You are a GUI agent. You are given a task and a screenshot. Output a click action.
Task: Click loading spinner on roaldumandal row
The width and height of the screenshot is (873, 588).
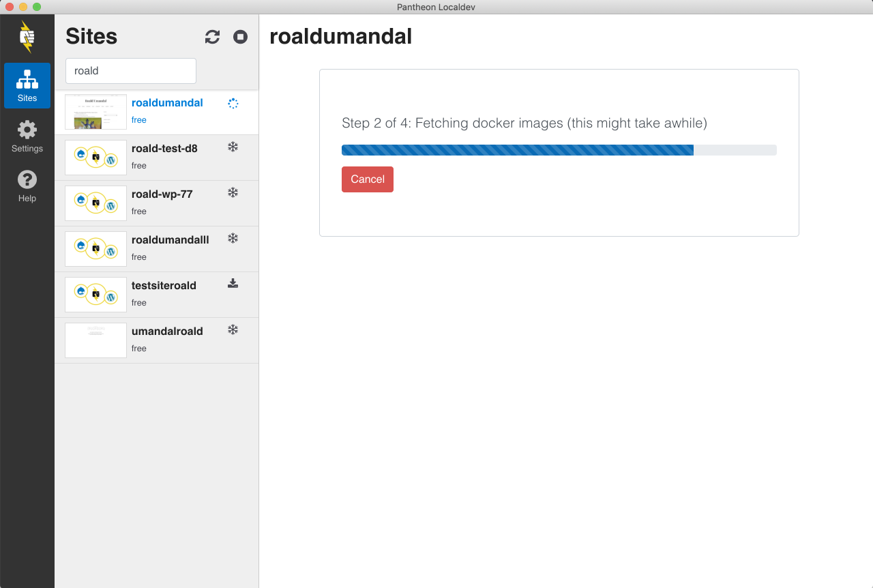click(233, 103)
